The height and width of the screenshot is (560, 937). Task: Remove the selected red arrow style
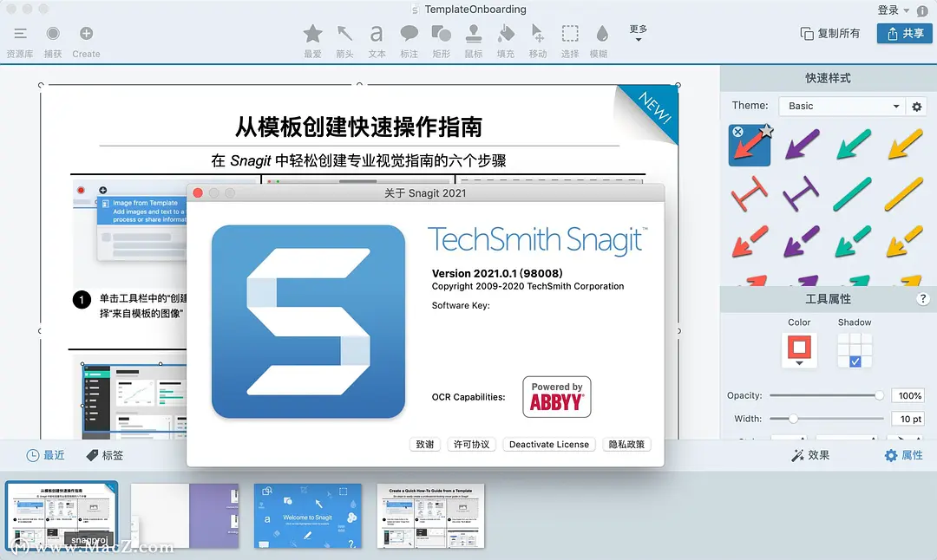pos(738,132)
